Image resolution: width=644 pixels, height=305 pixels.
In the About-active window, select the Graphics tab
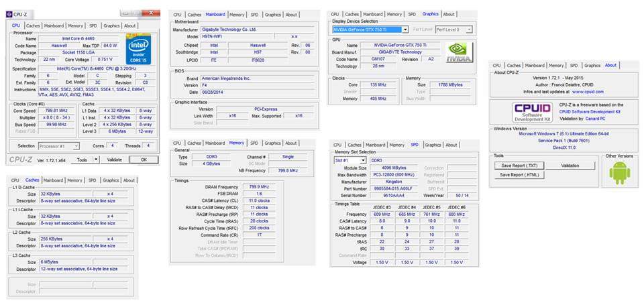coord(592,66)
